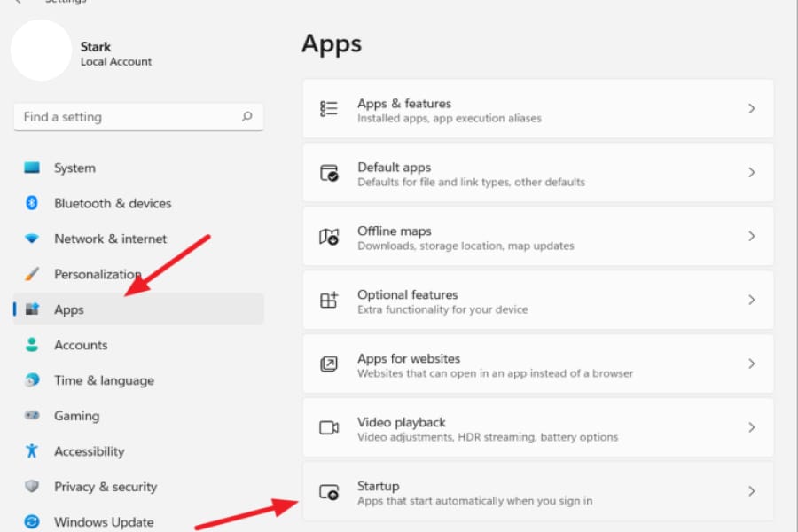Click the Windows Update sync icon

[x=32, y=521]
